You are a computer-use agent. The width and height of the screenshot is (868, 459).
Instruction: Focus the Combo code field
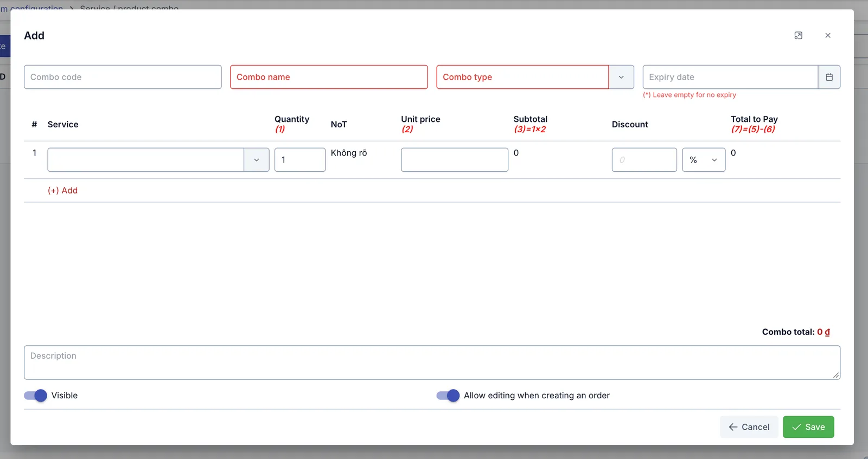tap(123, 77)
